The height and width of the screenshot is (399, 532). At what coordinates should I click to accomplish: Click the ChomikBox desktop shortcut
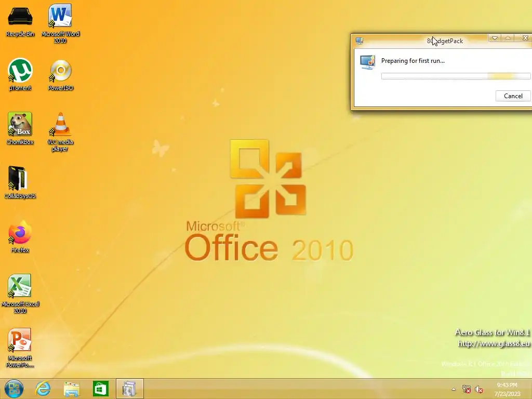click(x=20, y=128)
